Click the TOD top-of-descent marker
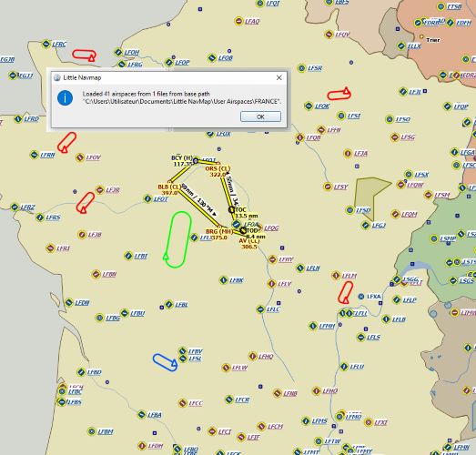 pos(243,231)
